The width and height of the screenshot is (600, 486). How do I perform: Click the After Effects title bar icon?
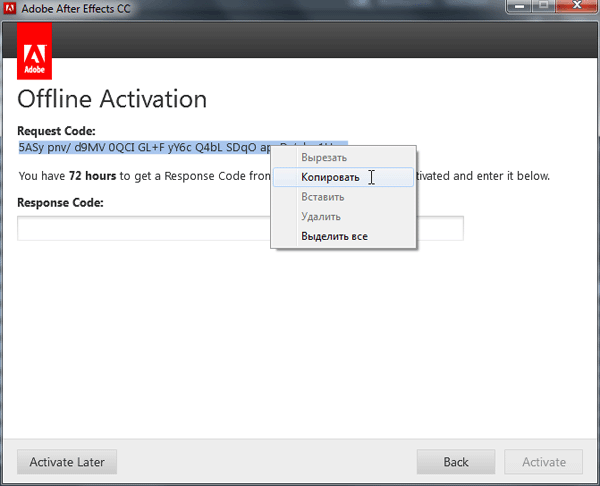[x=10, y=8]
